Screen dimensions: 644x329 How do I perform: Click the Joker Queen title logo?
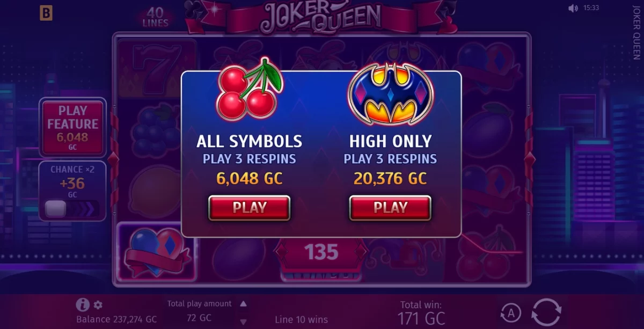pos(321,17)
